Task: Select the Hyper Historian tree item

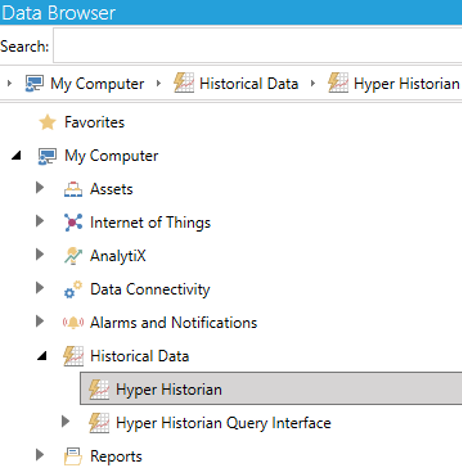Action: point(271,389)
